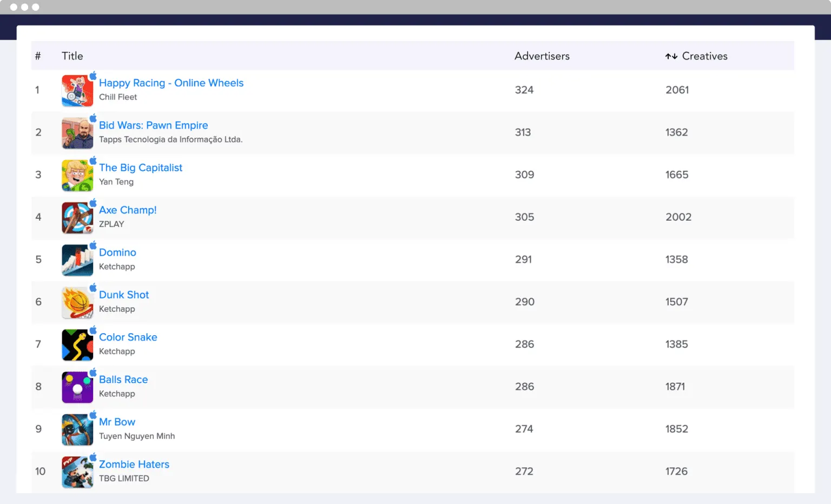The width and height of the screenshot is (831, 504).
Task: Click rank number 5
Action: click(38, 260)
